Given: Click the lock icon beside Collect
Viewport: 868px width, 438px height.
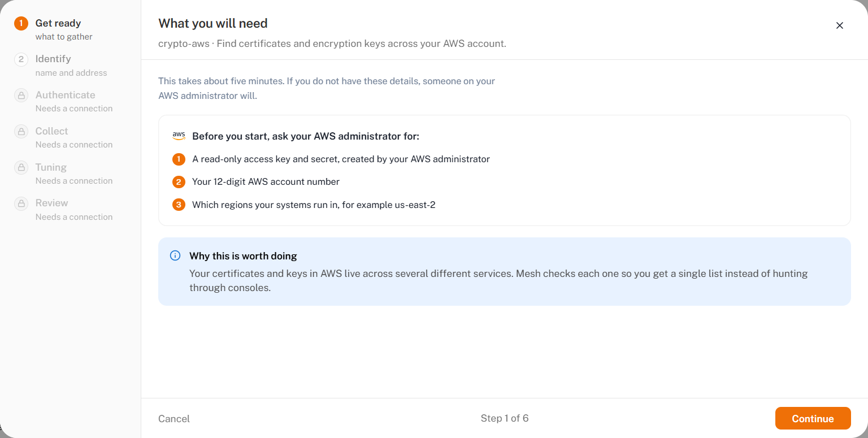Looking at the screenshot, I should click(x=21, y=132).
